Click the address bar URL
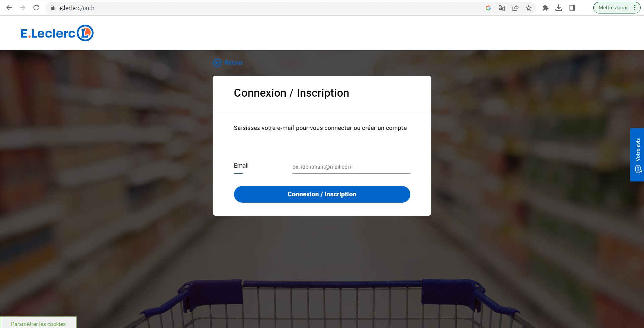Screen dimensions: 644x328 click(x=77, y=8)
